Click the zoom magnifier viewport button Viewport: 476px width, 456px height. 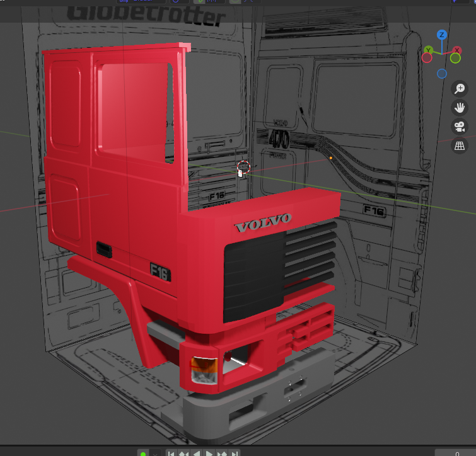460,89
